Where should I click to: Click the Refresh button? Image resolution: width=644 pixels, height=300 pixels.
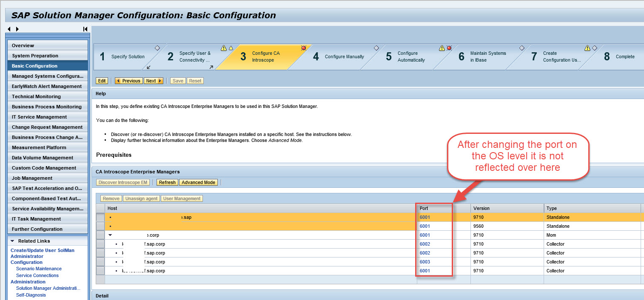coord(167,182)
